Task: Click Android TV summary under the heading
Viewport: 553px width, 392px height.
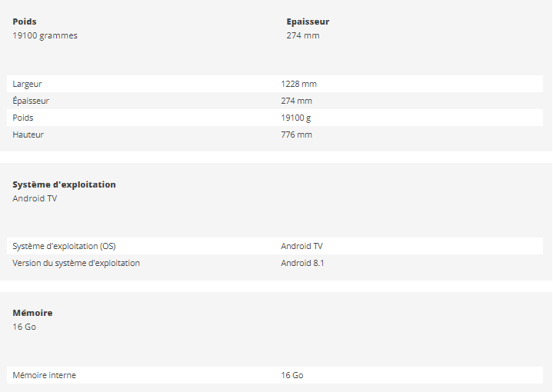Action: [x=35, y=198]
